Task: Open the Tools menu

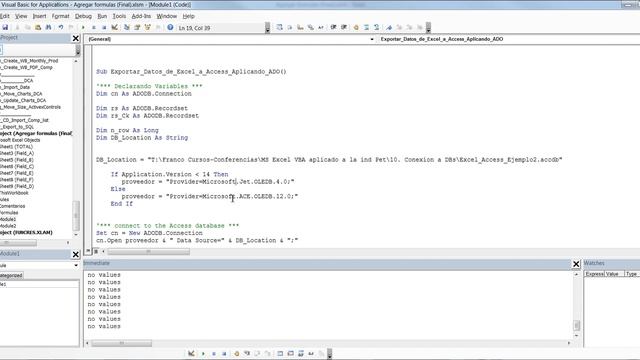Action: click(x=119, y=16)
